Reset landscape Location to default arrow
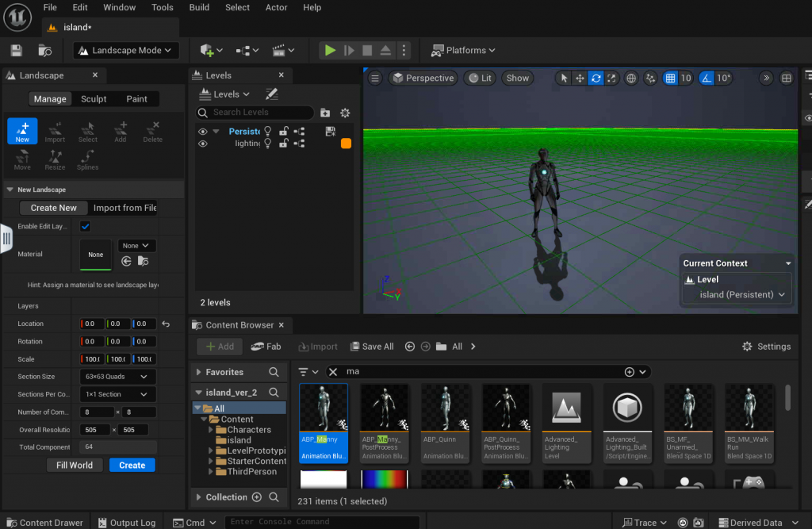 pyautogui.click(x=166, y=324)
